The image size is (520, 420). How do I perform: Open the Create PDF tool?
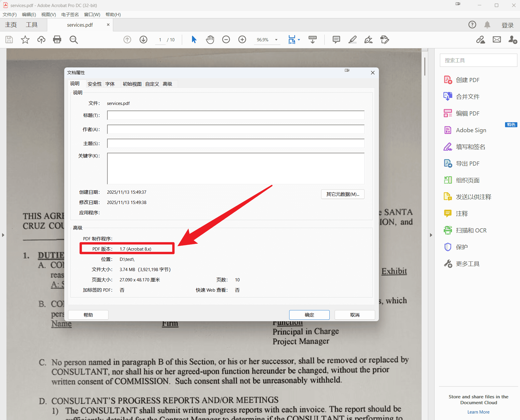(x=467, y=80)
